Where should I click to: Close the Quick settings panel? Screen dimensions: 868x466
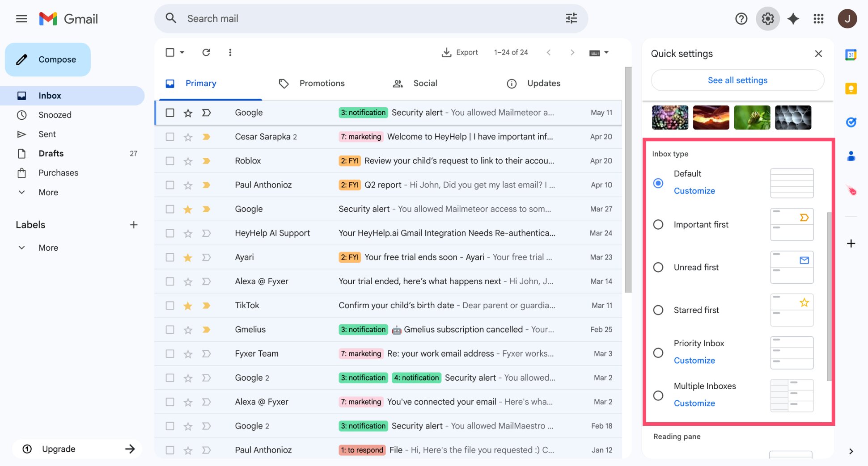pyautogui.click(x=818, y=54)
